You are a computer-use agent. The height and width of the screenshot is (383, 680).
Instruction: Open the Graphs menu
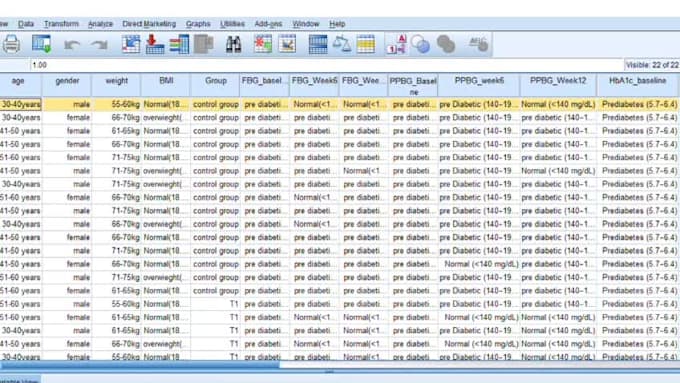pos(198,24)
